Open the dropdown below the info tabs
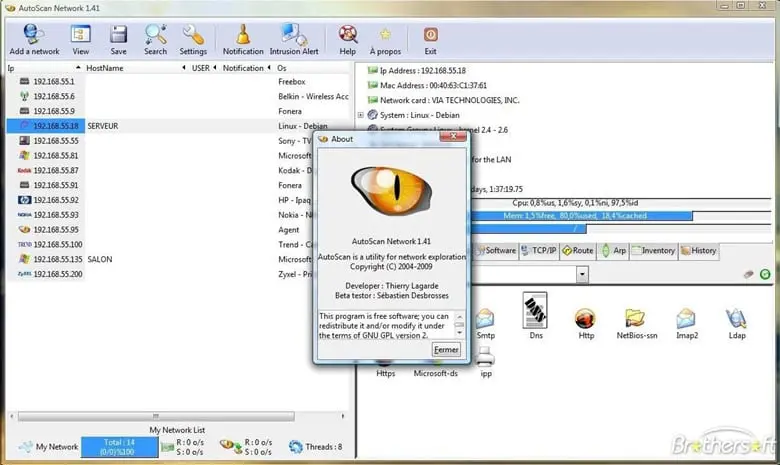 (x=582, y=274)
